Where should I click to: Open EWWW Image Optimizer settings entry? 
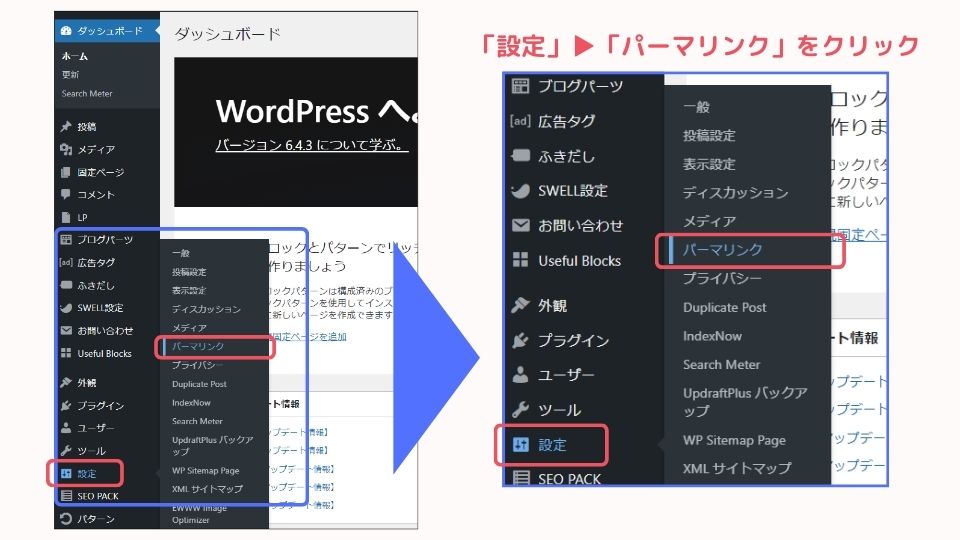click(199, 514)
